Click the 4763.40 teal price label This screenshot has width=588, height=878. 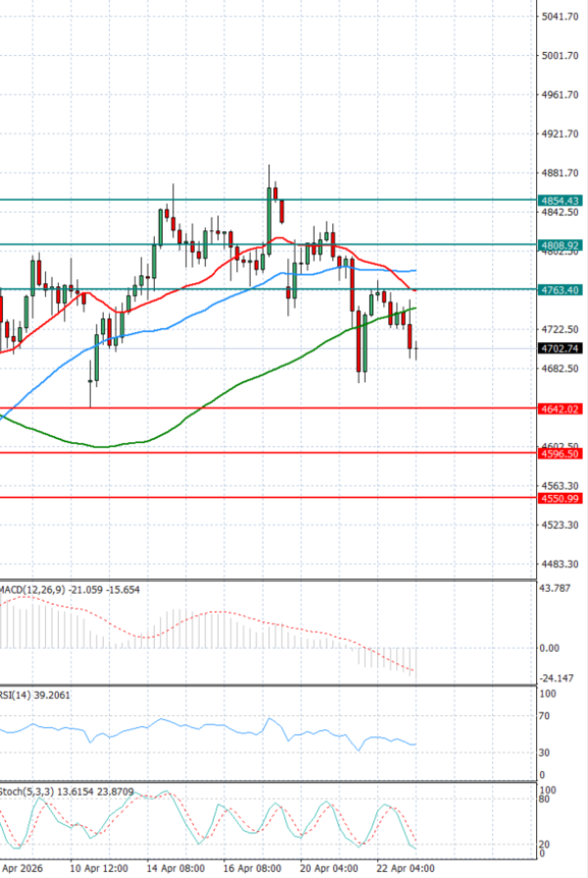pos(560,289)
